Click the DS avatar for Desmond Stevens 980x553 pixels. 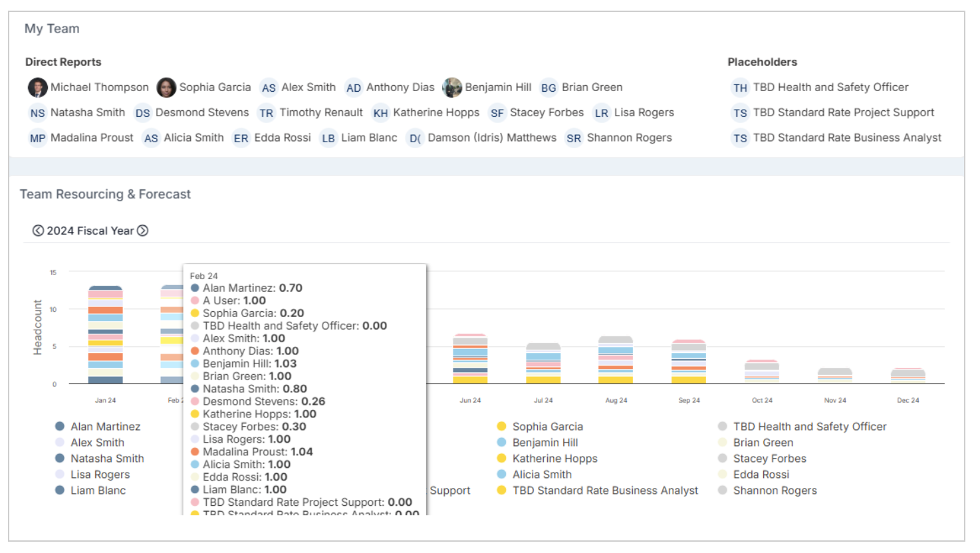tap(142, 113)
